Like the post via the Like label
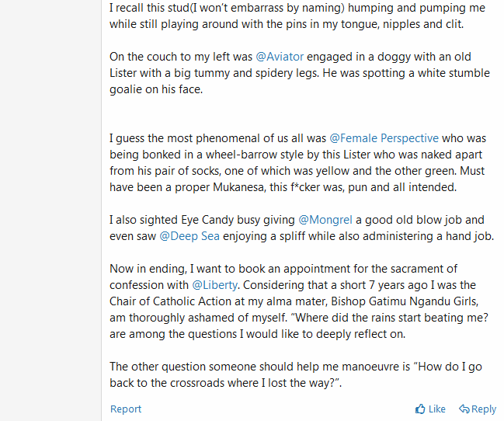Viewport: 504px width, 421px height. tap(437, 409)
